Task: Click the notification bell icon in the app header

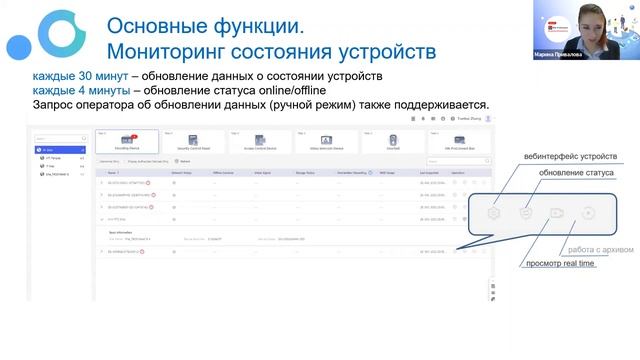Action: point(423,119)
